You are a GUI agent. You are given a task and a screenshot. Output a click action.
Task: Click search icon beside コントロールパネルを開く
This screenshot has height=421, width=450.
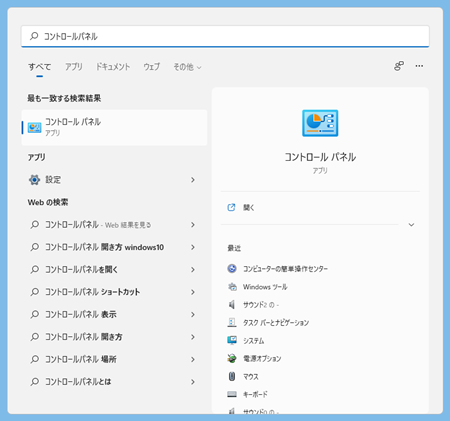[35, 269]
